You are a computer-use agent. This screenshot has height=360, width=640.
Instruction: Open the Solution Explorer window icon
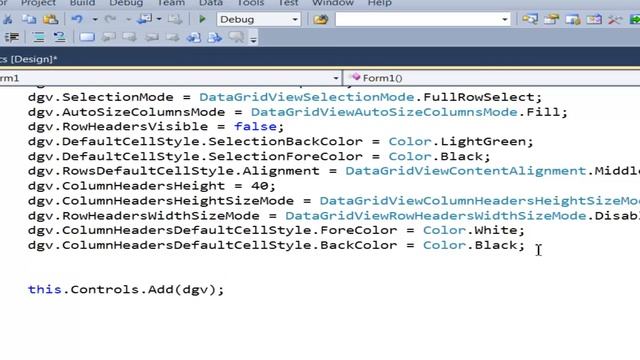tap(530, 19)
